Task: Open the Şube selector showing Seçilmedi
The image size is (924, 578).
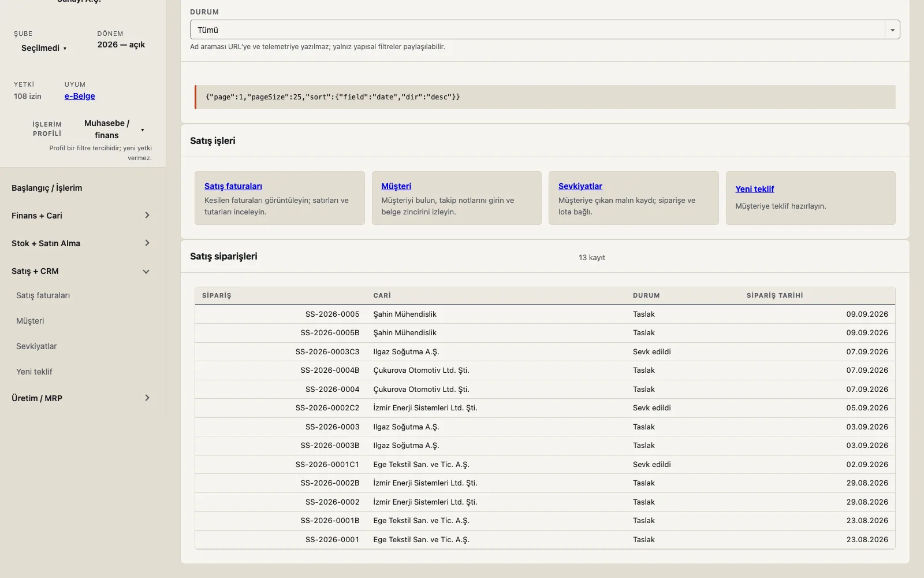Action: (x=44, y=48)
